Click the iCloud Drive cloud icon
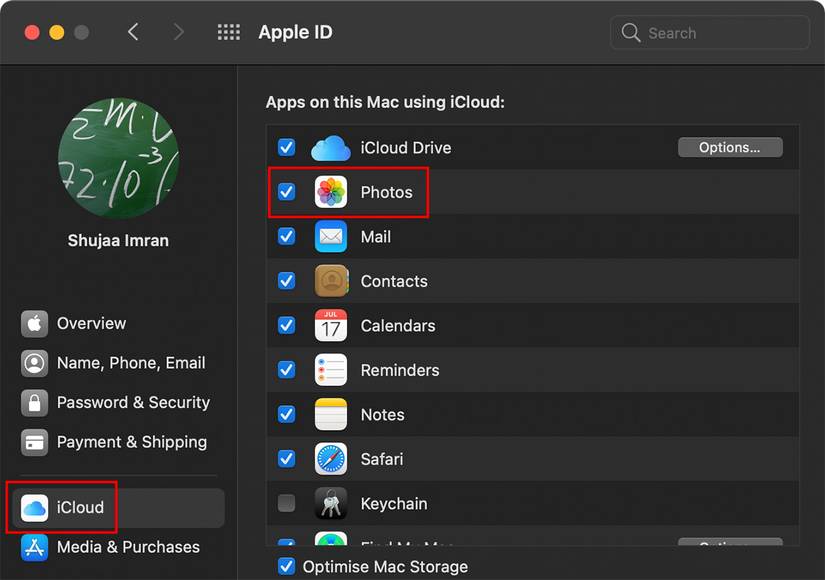The width and height of the screenshot is (825, 580). 330,147
